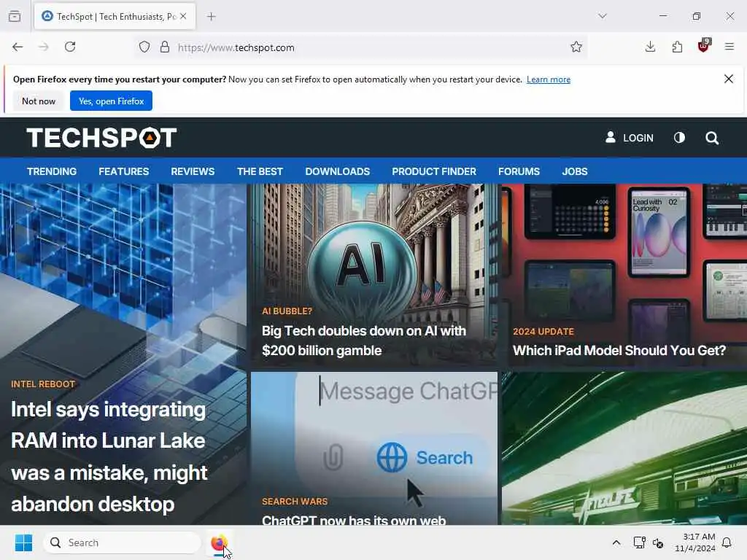Select the AI BUBBLE? category label
Image resolution: width=747 pixels, height=560 pixels.
[287, 311]
